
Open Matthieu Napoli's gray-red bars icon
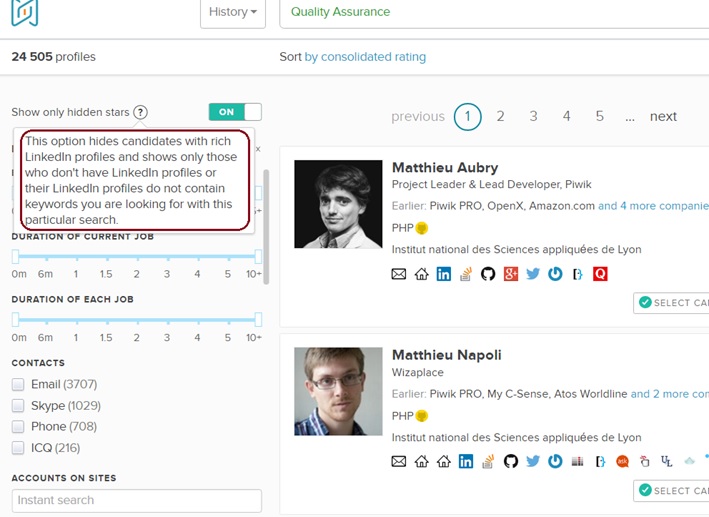pos(577,461)
